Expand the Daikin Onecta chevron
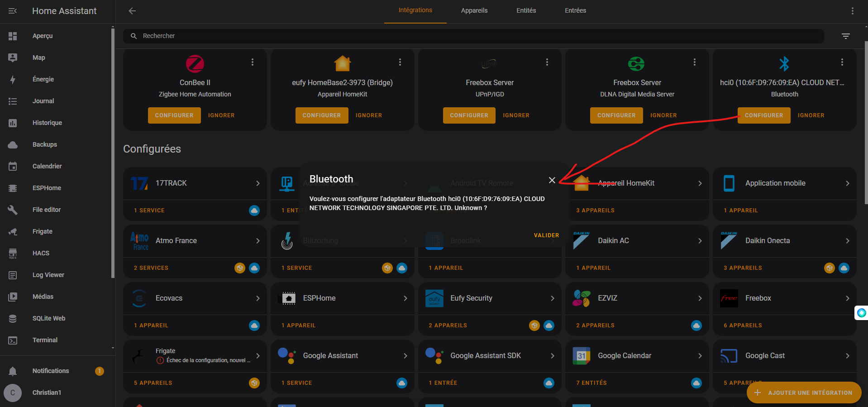This screenshot has height=407, width=868. 848,241
